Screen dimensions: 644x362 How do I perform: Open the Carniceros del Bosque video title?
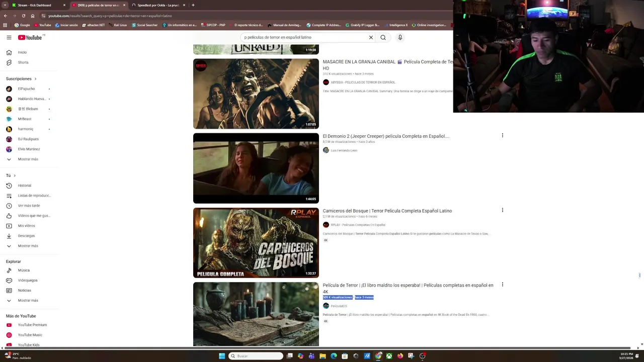click(387, 211)
